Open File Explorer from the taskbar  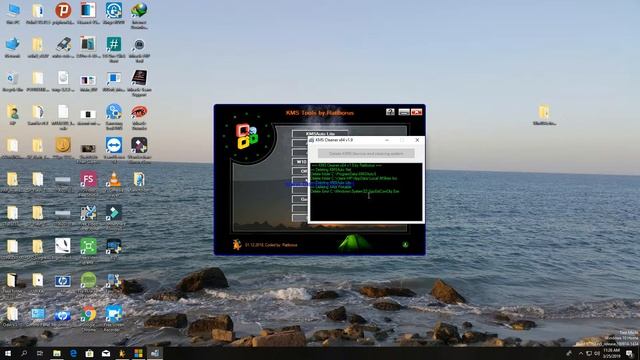click(x=57, y=353)
